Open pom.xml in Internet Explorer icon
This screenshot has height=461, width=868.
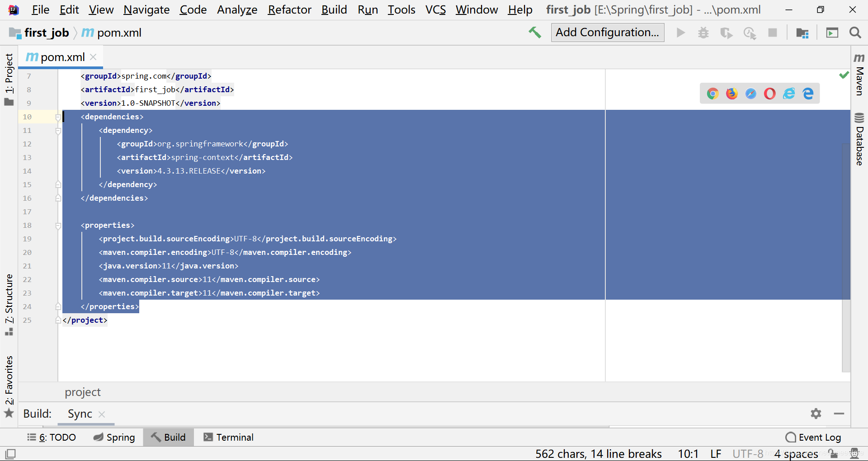click(x=789, y=94)
